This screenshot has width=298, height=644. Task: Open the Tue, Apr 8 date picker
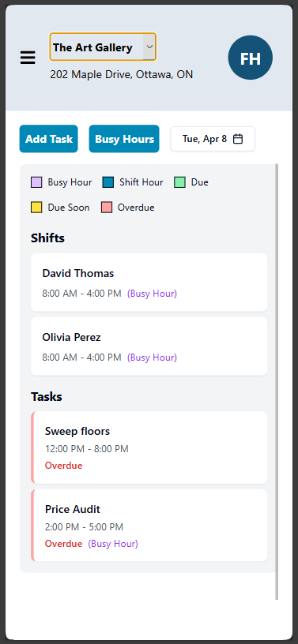tap(213, 139)
